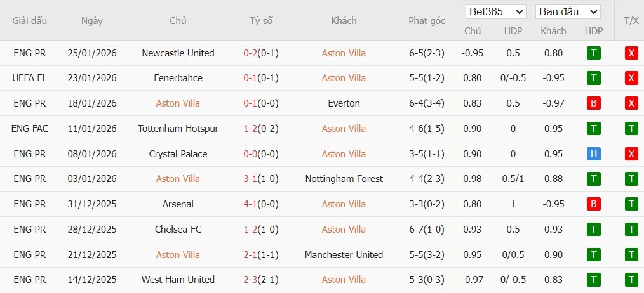
Task: Click the Phạt góc column header
Action: pos(427,21)
